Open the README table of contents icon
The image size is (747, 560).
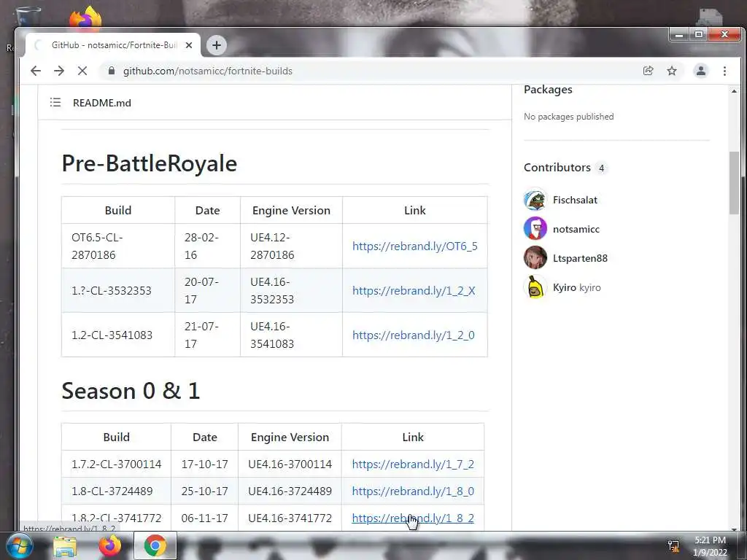pyautogui.click(x=55, y=102)
